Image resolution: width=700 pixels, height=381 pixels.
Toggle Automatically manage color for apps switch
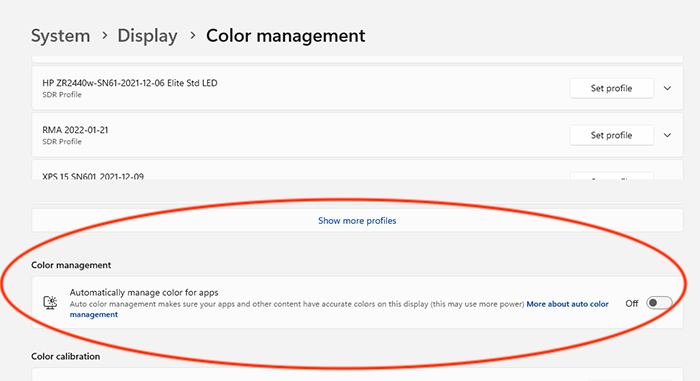pyautogui.click(x=659, y=303)
